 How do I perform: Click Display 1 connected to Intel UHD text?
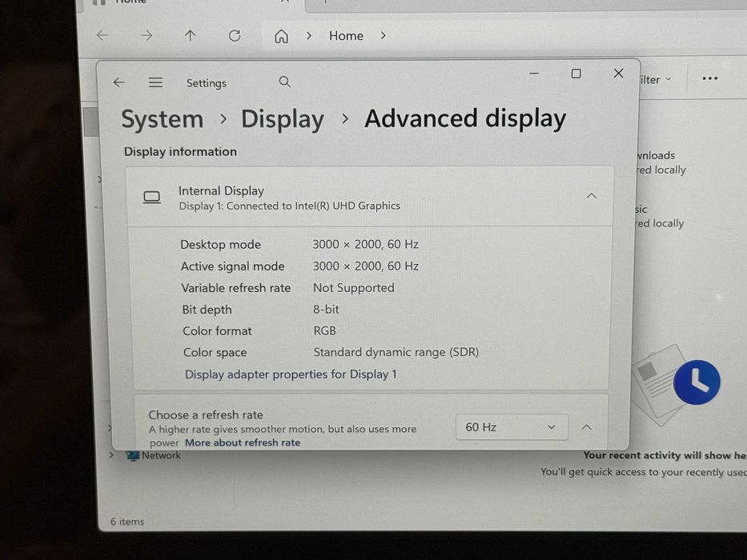[290, 206]
